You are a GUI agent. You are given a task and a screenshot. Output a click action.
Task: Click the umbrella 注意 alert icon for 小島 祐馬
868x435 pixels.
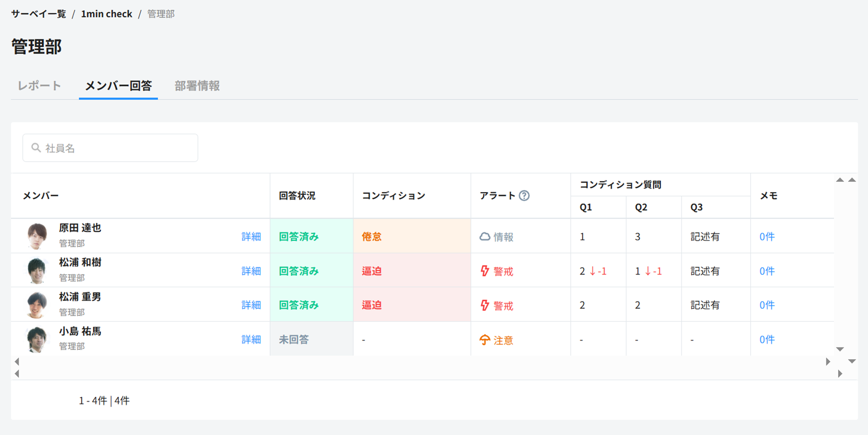485,340
